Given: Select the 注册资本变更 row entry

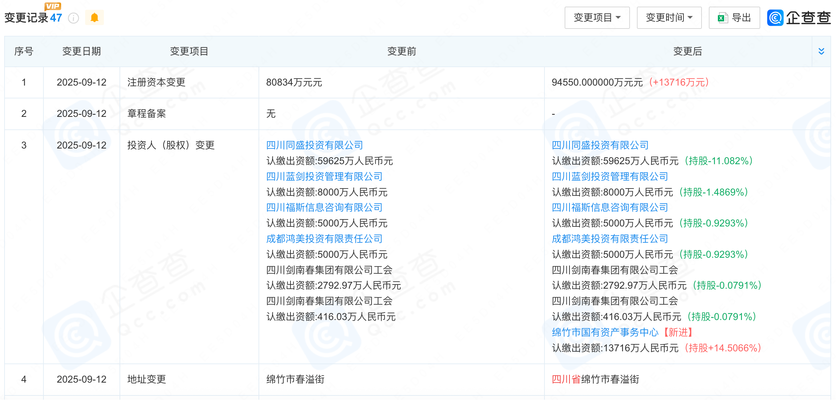Looking at the screenshot, I should click(x=185, y=82).
